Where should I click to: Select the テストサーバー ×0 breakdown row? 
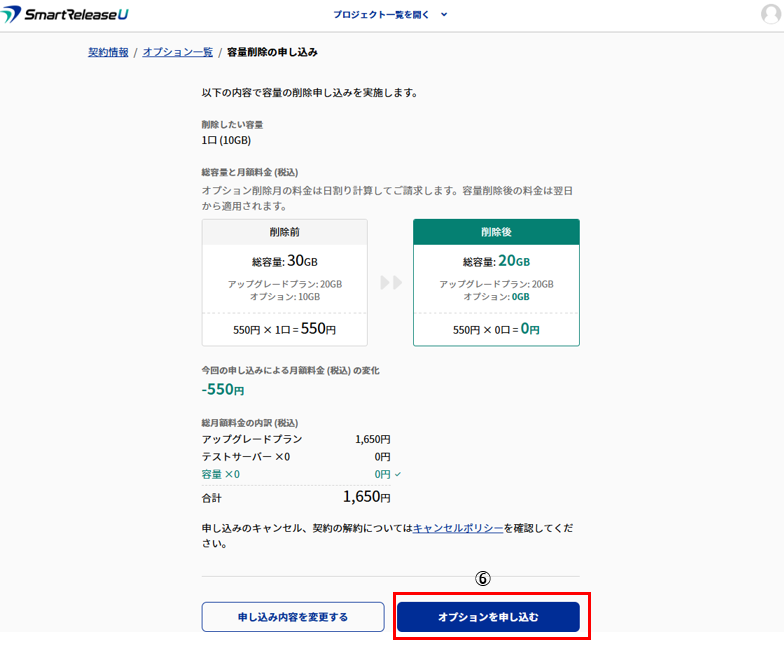(x=296, y=457)
